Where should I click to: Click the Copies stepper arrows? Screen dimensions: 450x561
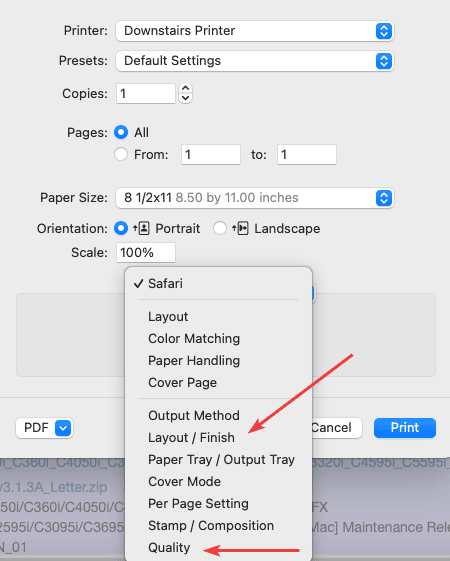click(x=185, y=93)
